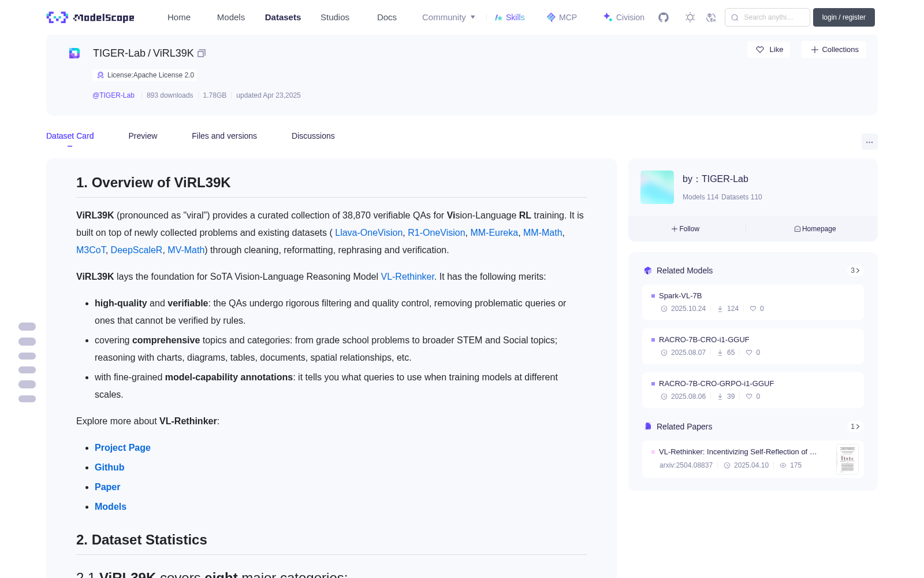Open Civision from the top bar
The image size is (924, 578).
pos(624,17)
